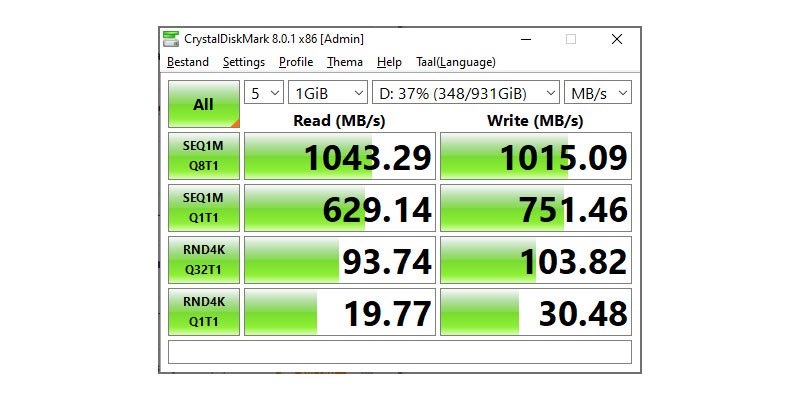The width and height of the screenshot is (800, 400).
Task: Open the Help menu
Action: click(389, 62)
